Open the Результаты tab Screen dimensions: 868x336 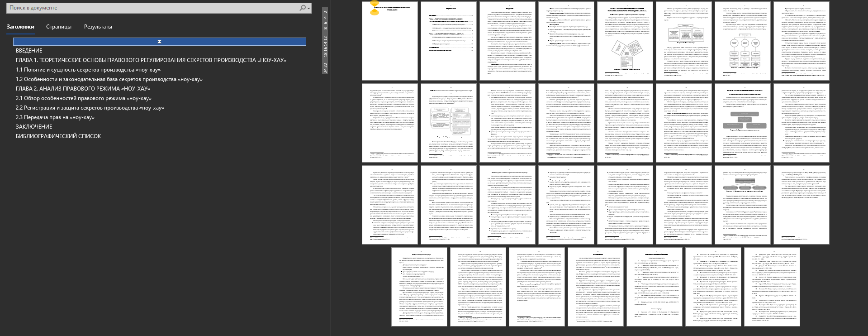(x=98, y=27)
